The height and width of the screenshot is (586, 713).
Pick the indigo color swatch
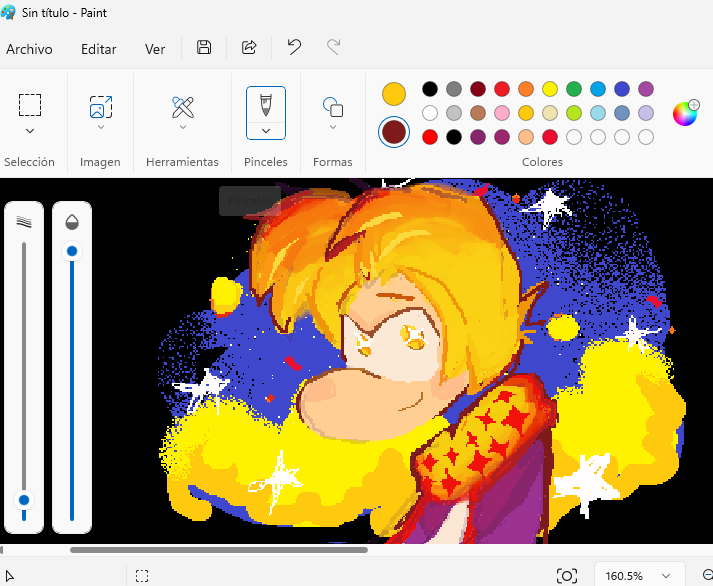(622, 89)
